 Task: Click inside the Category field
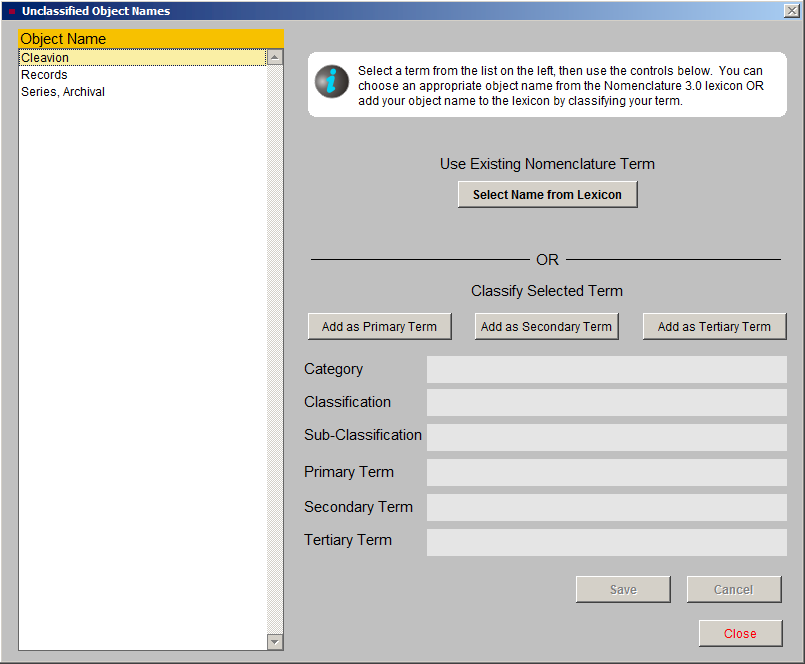(605, 370)
